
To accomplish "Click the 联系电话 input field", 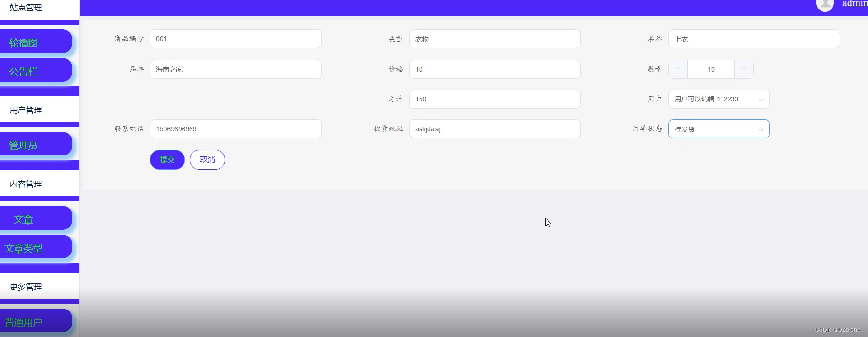I will tap(236, 129).
